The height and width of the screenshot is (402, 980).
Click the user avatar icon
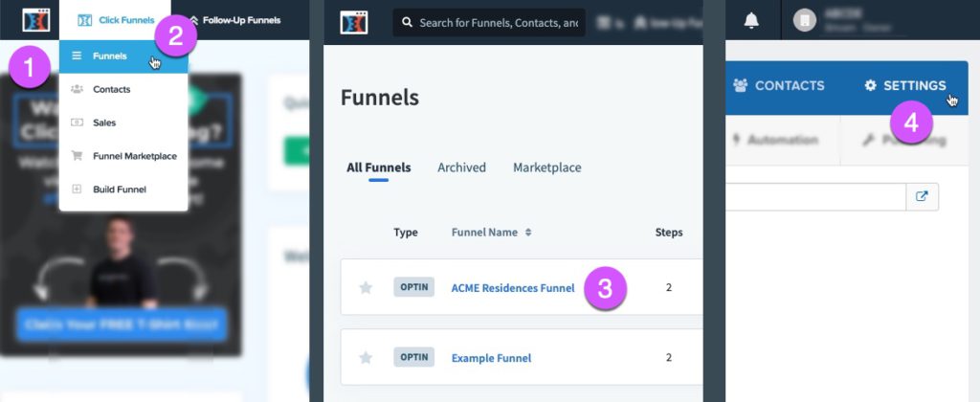click(805, 20)
